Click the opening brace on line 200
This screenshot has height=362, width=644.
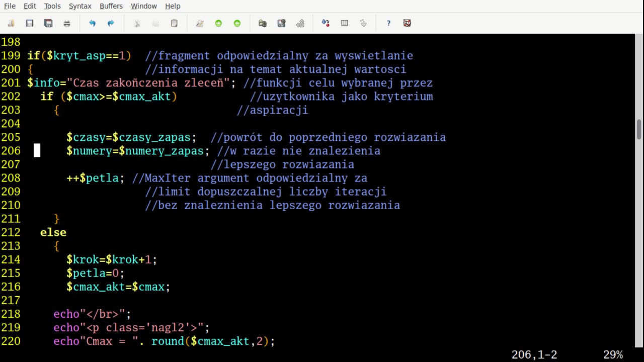tap(30, 69)
